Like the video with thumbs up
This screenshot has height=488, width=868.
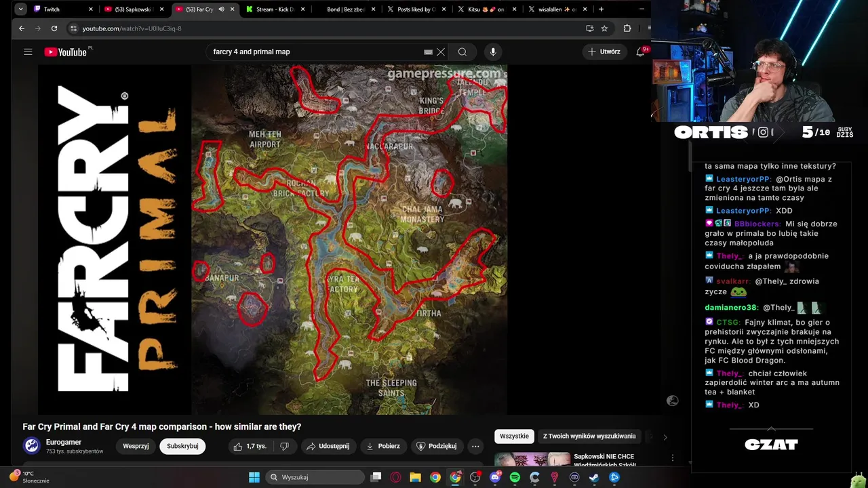250,446
